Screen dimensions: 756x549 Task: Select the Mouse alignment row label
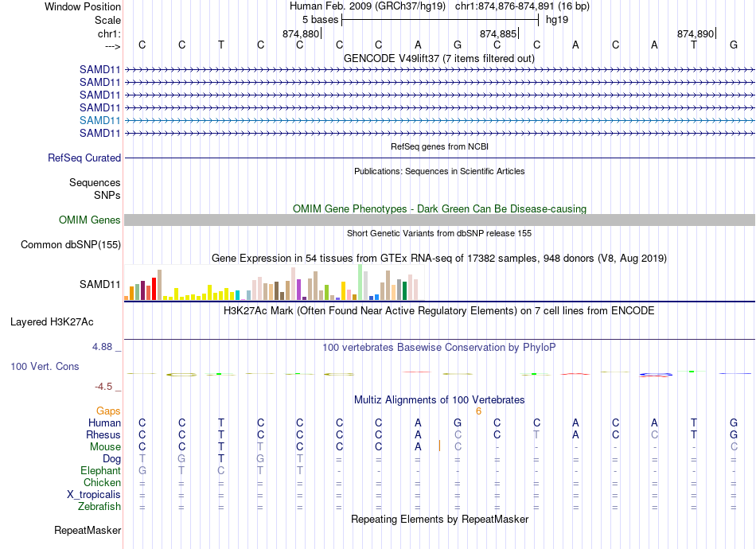(105, 447)
